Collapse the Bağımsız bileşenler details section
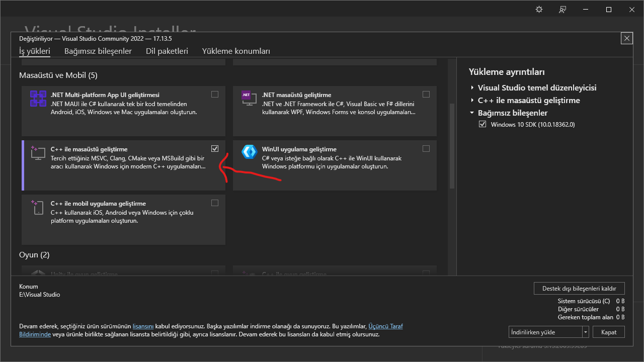 pyautogui.click(x=472, y=113)
